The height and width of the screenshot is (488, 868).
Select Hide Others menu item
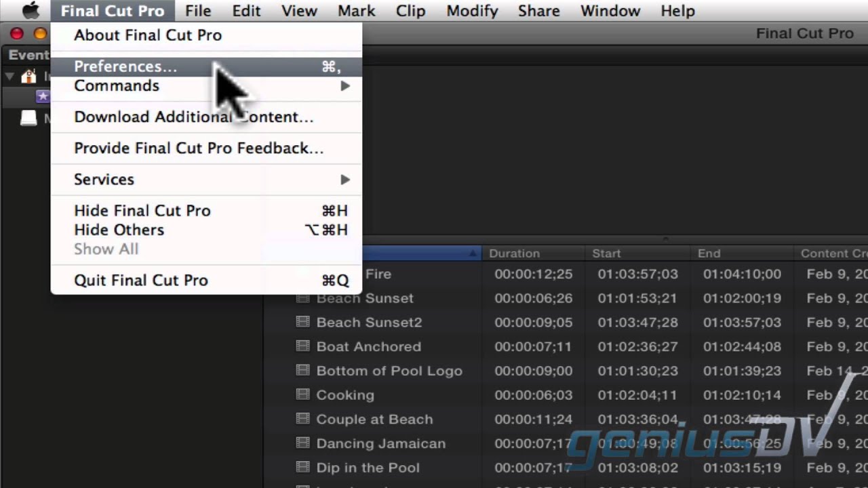point(206,230)
